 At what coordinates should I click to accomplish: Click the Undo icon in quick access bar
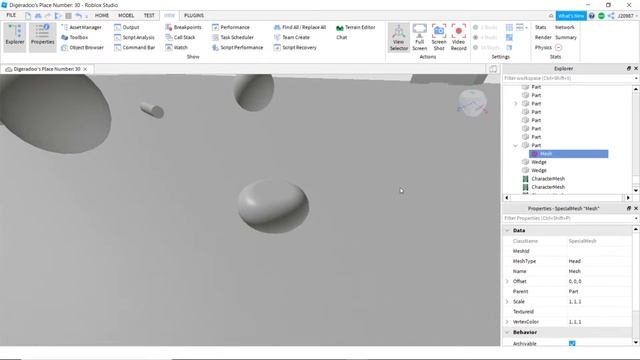[78, 16]
